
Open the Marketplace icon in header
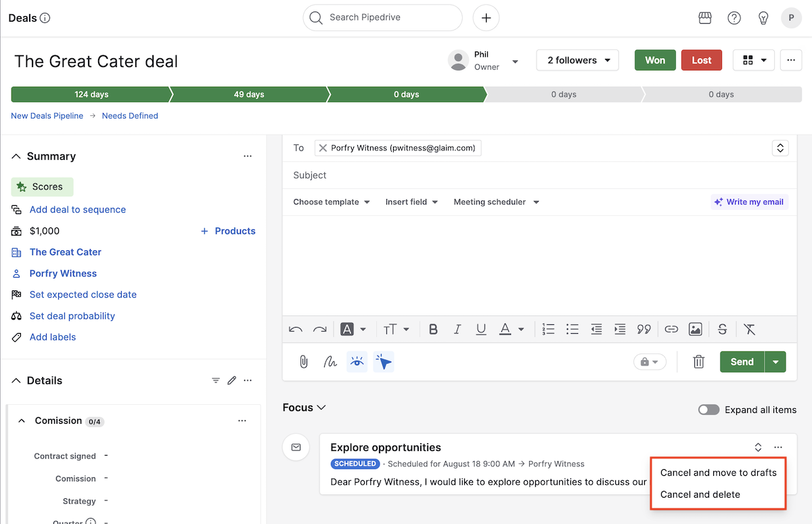click(705, 18)
